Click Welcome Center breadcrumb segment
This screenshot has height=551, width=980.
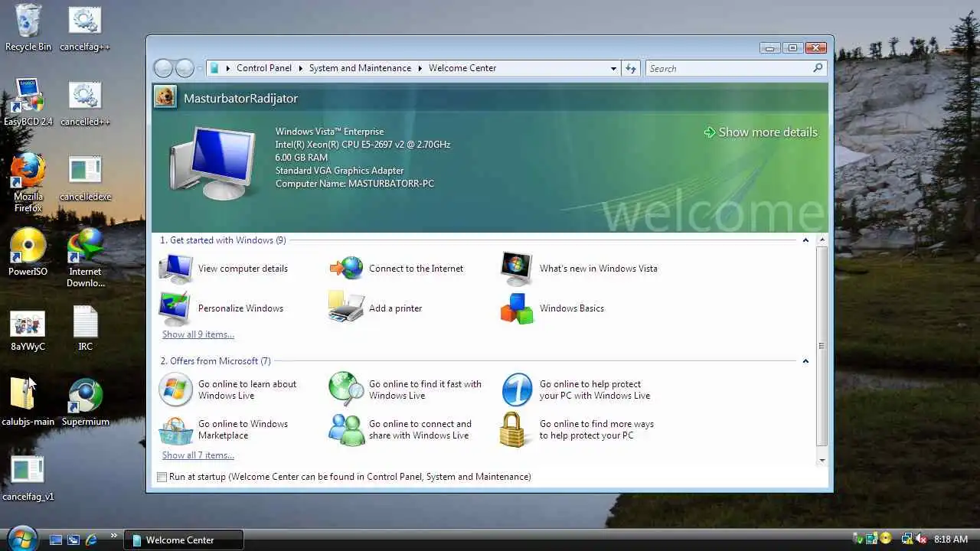[x=462, y=68]
